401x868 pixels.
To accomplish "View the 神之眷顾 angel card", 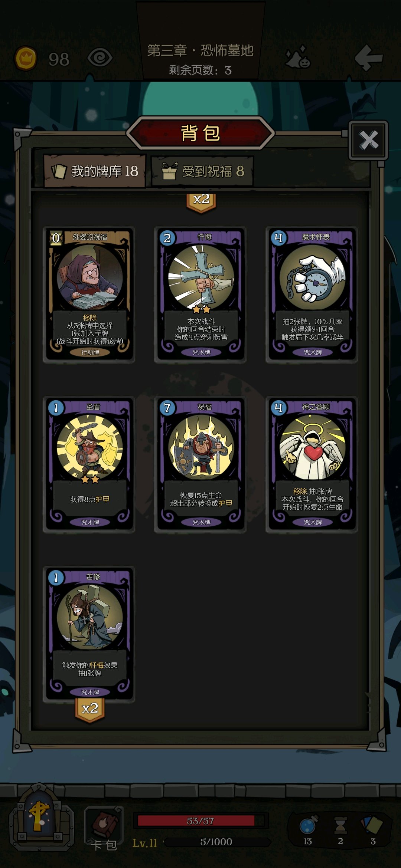I will (x=312, y=465).
